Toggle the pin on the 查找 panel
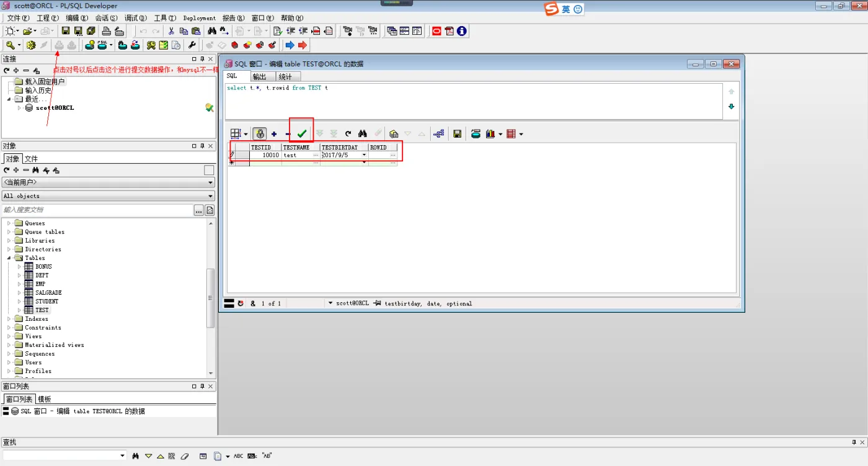The width and height of the screenshot is (868, 466). coord(854,442)
